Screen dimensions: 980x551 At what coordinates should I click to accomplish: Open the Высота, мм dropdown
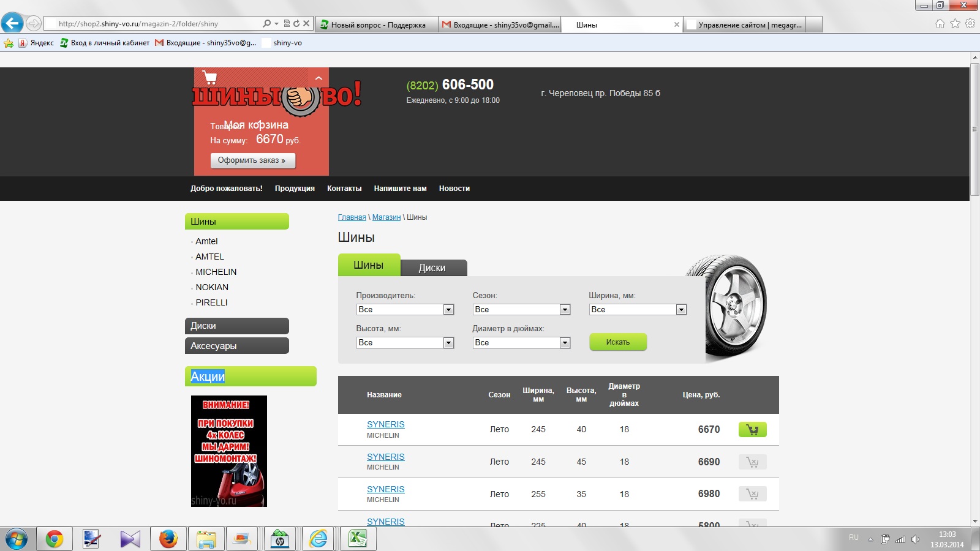click(x=405, y=343)
